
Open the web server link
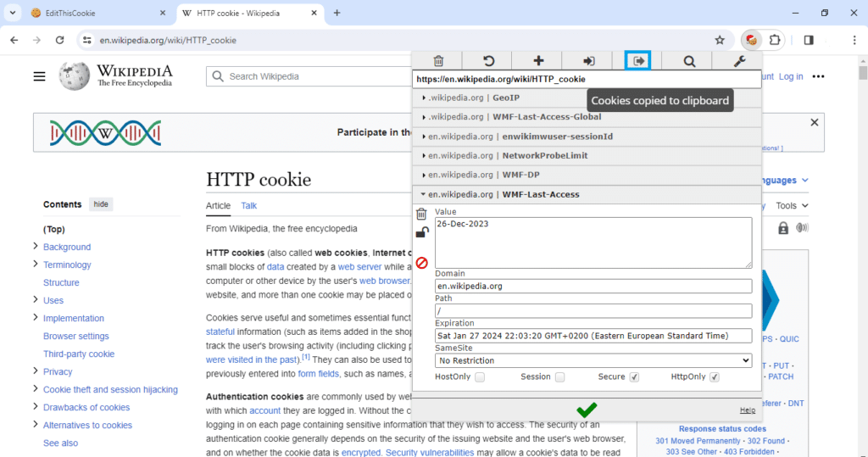click(359, 267)
